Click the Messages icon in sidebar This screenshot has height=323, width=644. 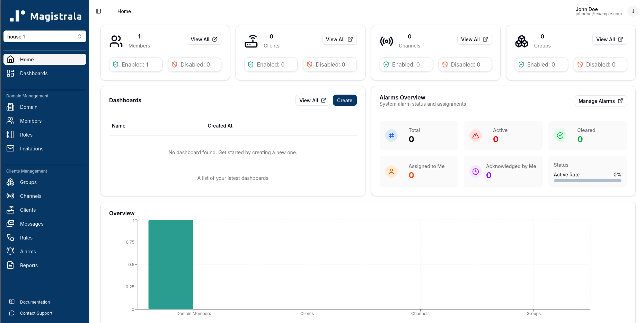tap(10, 224)
